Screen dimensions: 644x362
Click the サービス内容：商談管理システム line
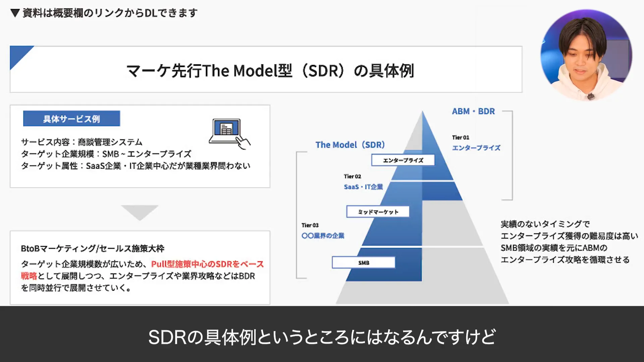[82, 142]
